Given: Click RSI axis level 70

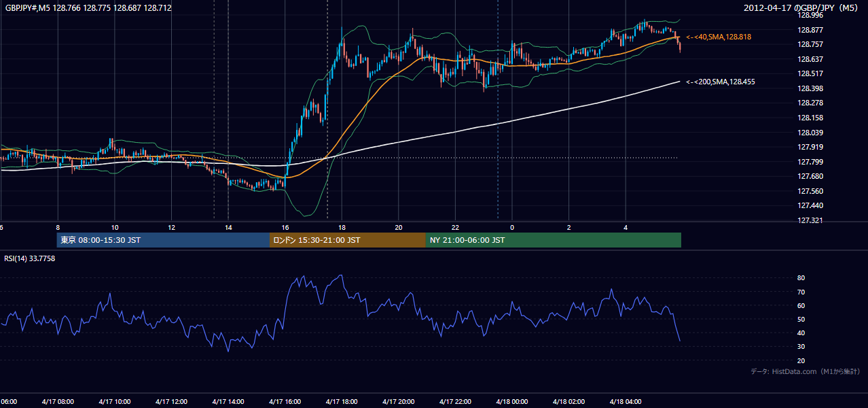Looking at the screenshot, I should pos(801,292).
